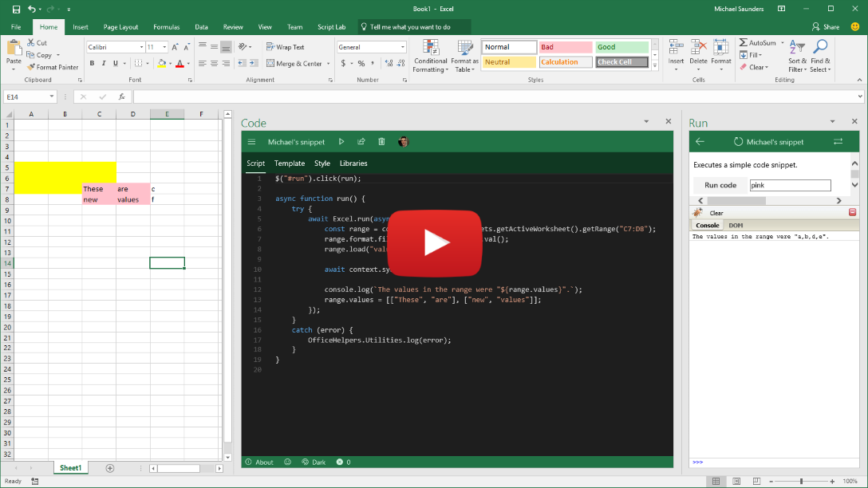Open the Script Lab ribbon tab
This screenshot has height=488, width=868.
coord(332,26)
